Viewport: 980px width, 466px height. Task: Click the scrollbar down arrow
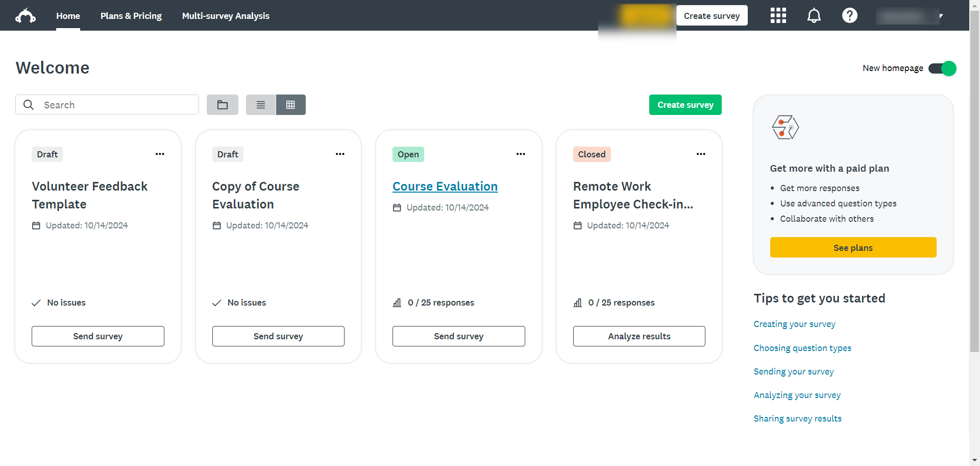click(x=974, y=460)
